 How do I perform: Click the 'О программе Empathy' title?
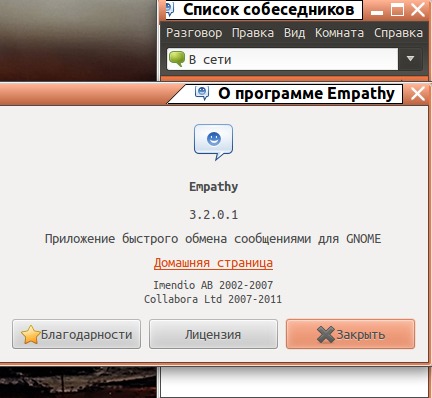(306, 93)
